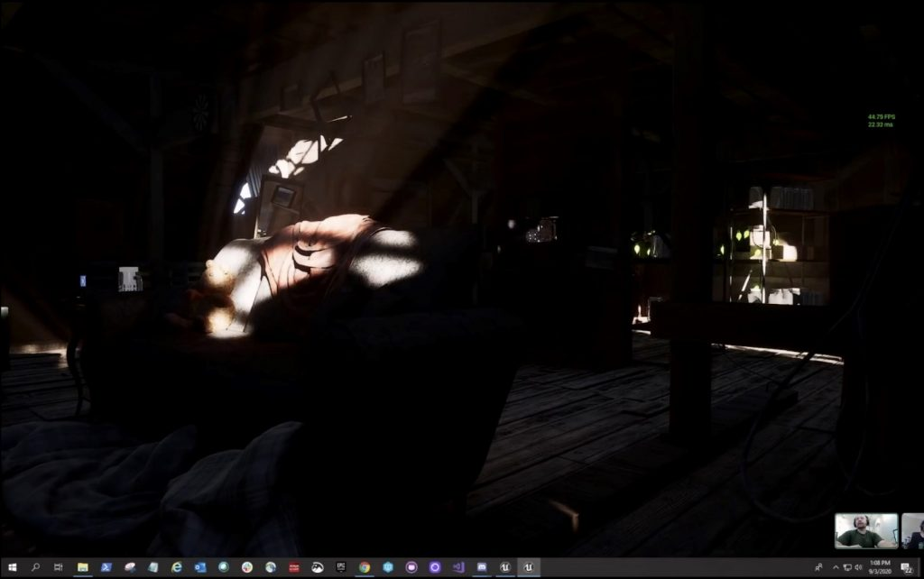Show hidden system tray icons
The image size is (924, 579).
click(835, 567)
